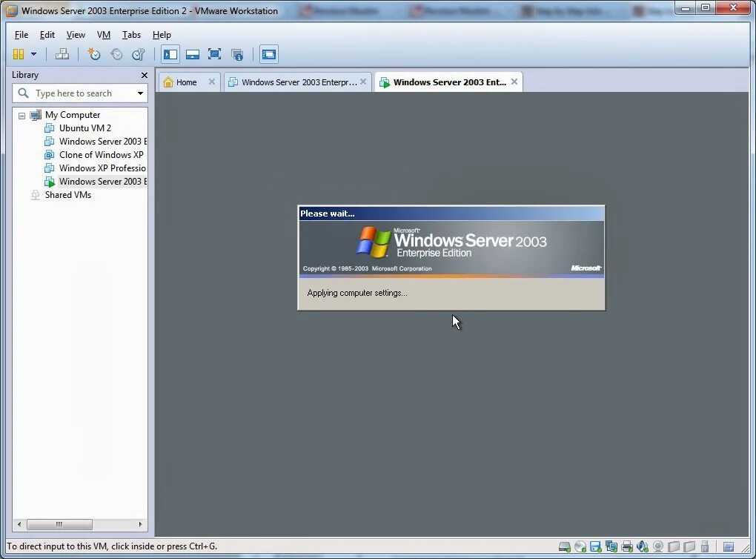
Task: Toggle the thumbnail bar toolbar button
Action: pyautogui.click(x=193, y=54)
